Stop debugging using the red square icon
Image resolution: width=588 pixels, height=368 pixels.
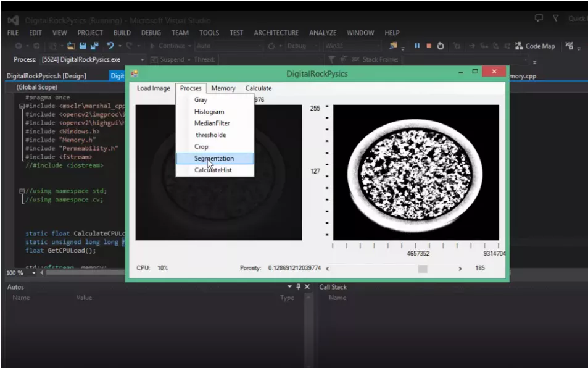point(428,46)
